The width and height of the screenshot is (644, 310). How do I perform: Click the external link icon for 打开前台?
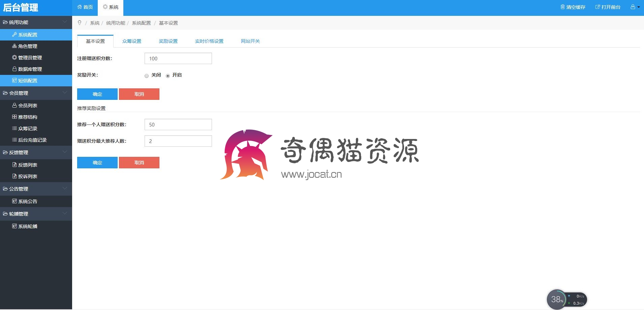coord(597,7)
